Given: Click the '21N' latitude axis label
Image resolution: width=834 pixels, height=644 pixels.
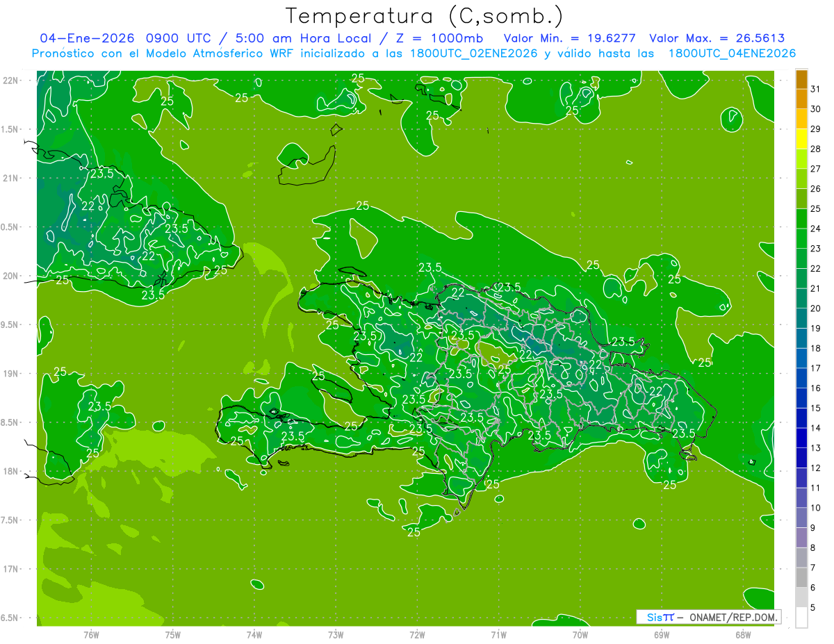Looking at the screenshot, I should coord(10,179).
